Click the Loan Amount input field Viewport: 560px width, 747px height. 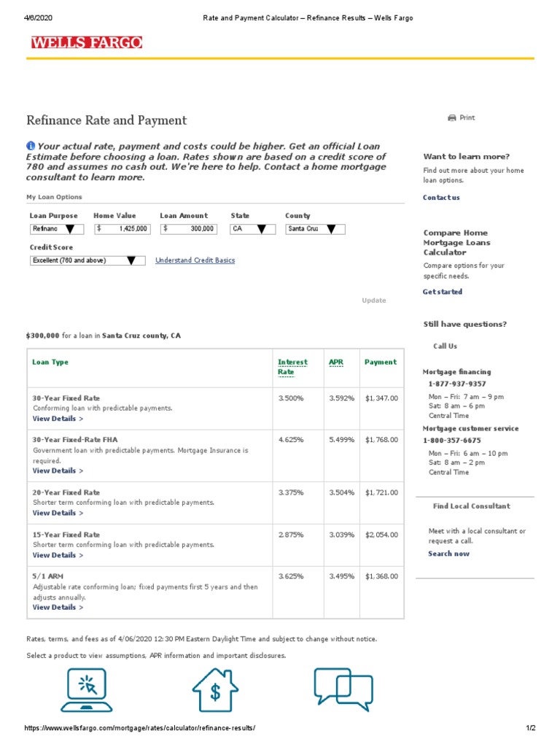pos(189,229)
